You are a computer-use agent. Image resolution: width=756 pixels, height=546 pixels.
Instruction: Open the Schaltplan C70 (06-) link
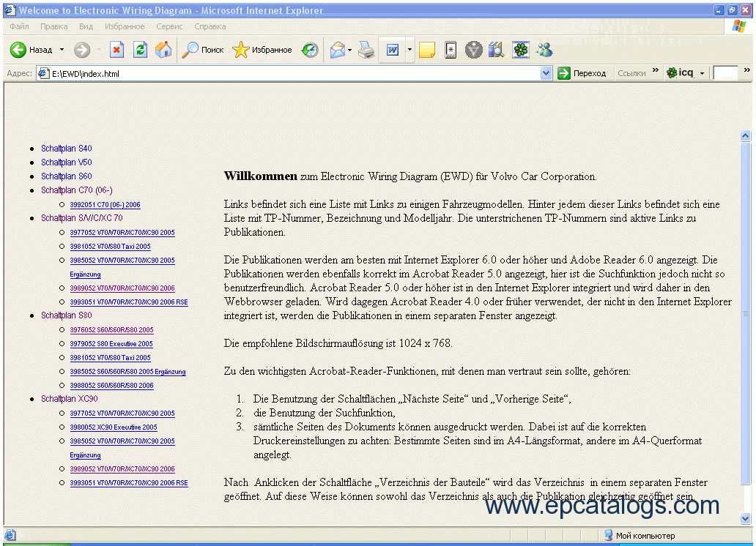77,190
